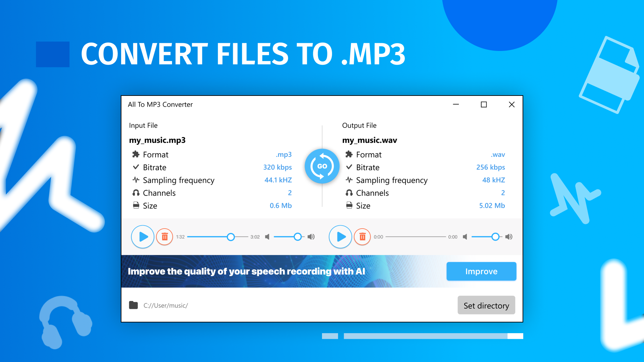Adjust the output volume slider handle

tap(495, 237)
